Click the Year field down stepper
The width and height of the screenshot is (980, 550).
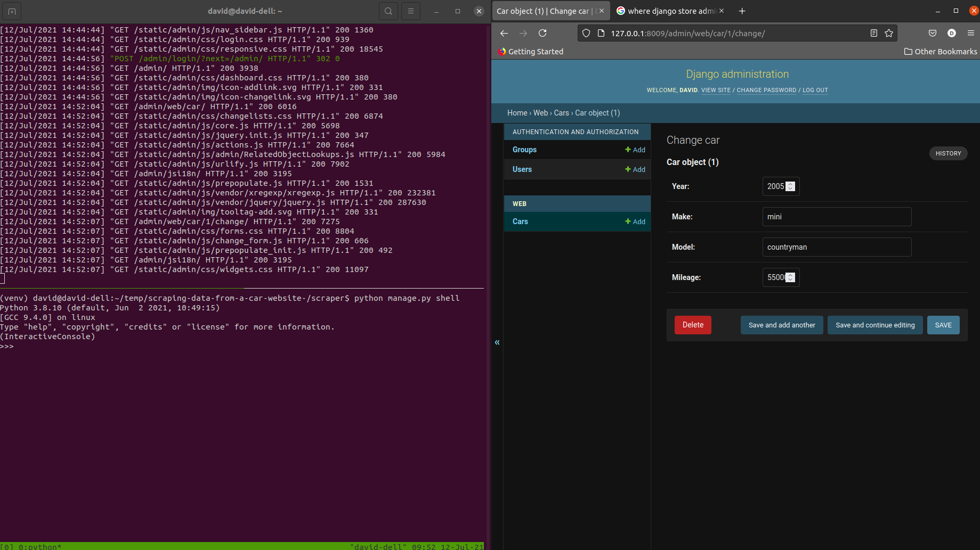[x=790, y=189]
